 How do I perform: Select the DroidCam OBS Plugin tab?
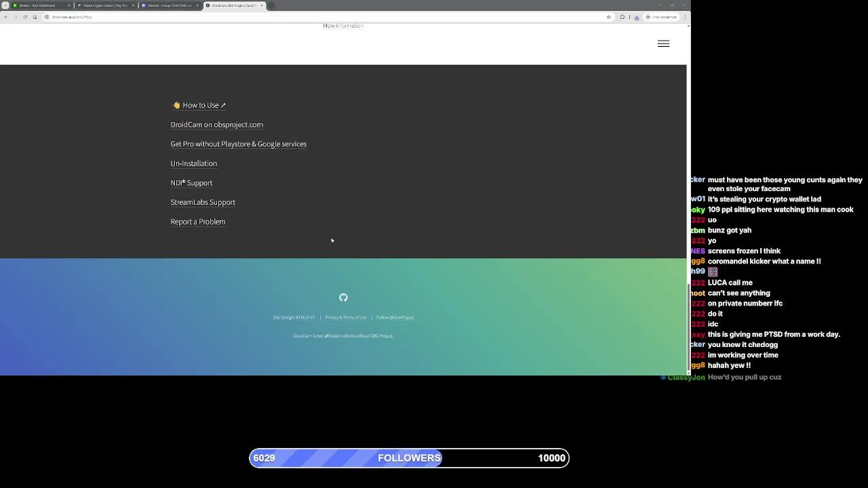234,5
